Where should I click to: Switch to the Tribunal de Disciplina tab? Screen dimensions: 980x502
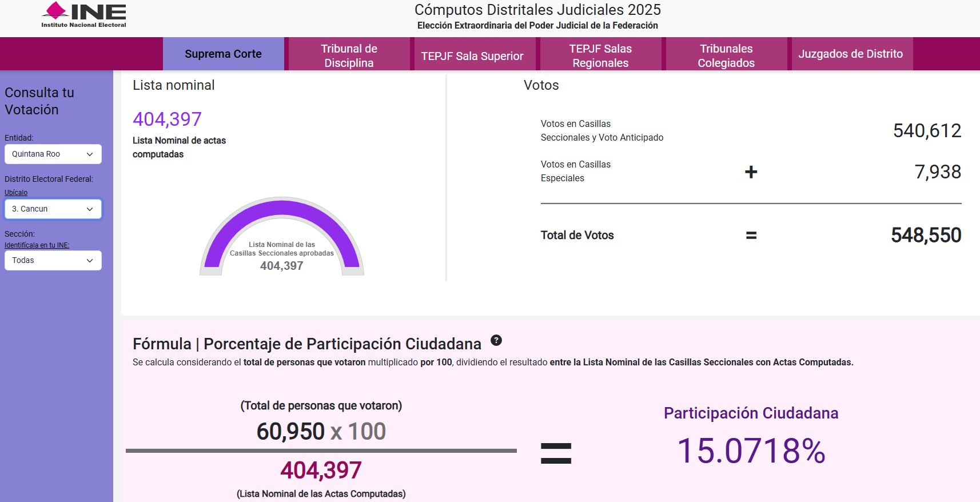(x=349, y=55)
